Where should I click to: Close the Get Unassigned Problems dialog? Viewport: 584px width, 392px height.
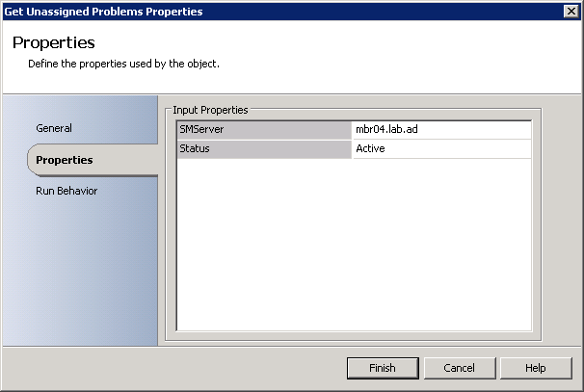pyautogui.click(x=571, y=11)
